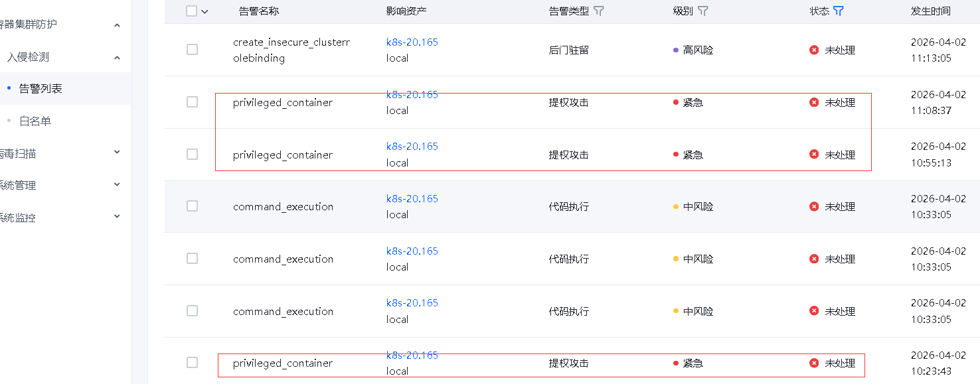Check the first command_execution row checkbox
Screen dimensions: 980x384
point(192,206)
